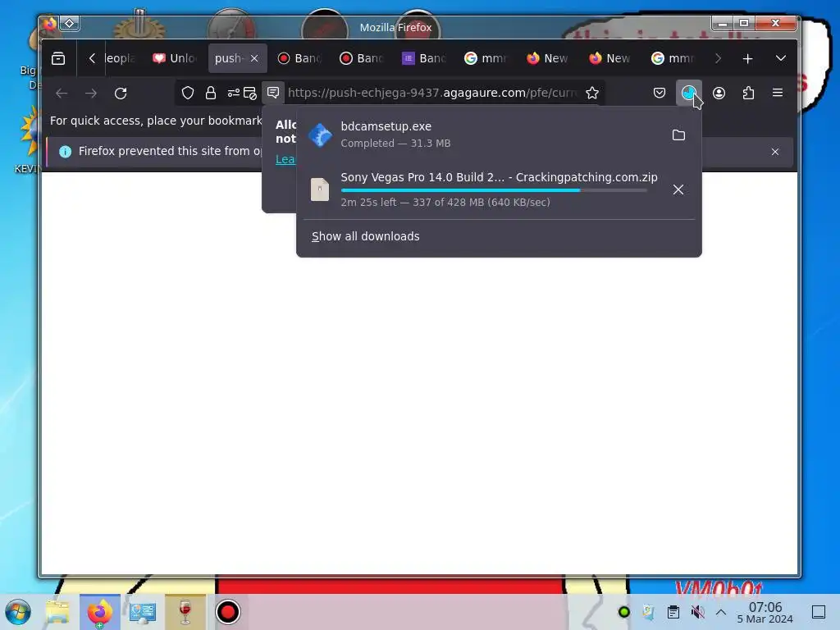Click the muted speaker tray icon
840x630 pixels.
point(697,612)
